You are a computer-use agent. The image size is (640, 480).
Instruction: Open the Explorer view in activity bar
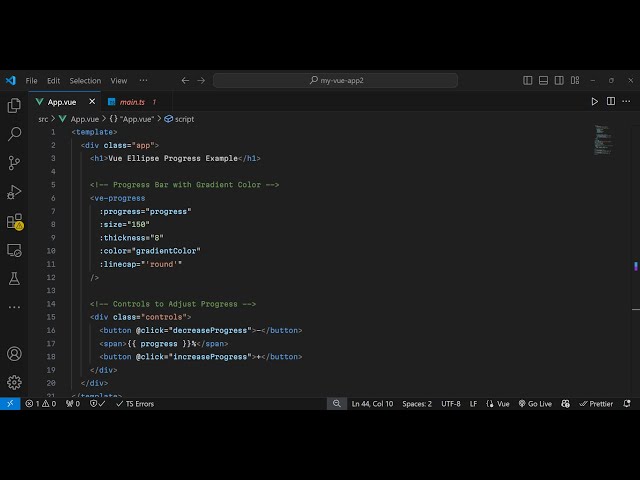[14, 105]
